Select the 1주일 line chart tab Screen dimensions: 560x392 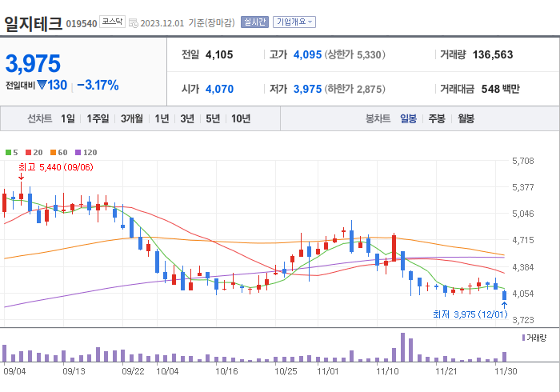[98, 118]
